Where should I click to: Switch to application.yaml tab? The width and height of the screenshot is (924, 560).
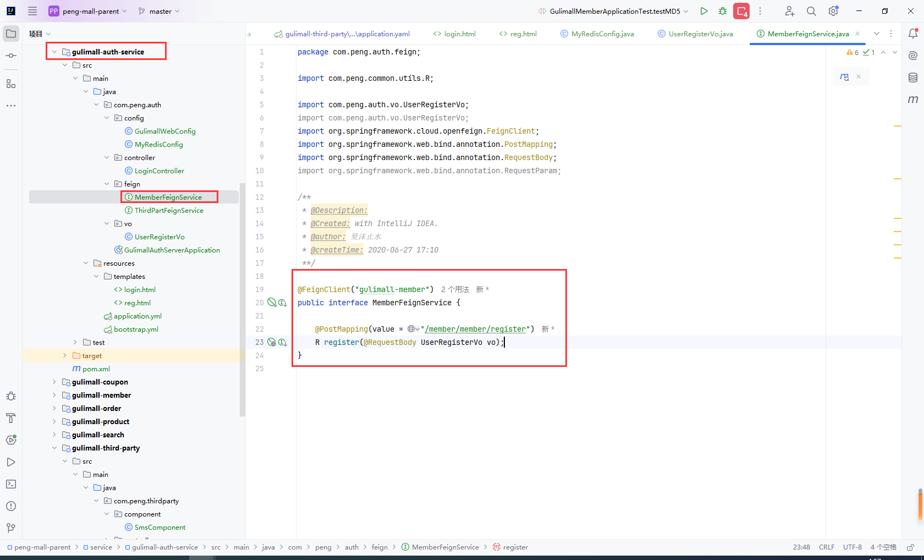(x=342, y=34)
